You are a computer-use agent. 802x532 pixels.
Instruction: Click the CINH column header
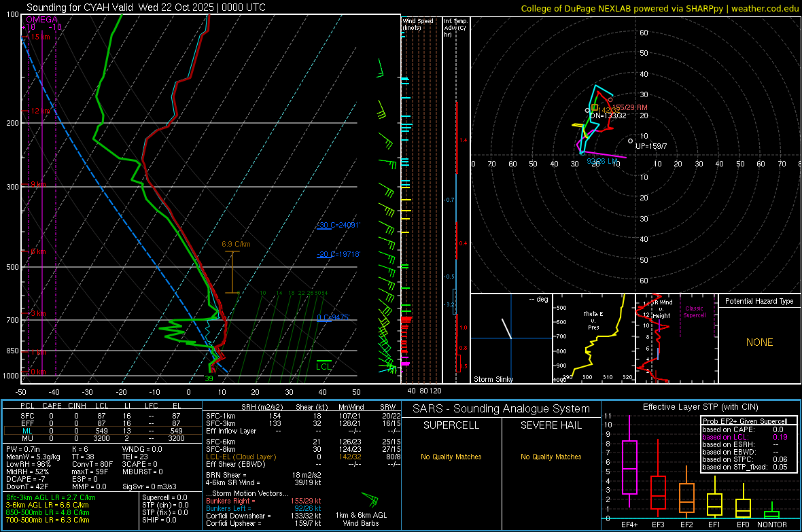[x=77, y=406]
